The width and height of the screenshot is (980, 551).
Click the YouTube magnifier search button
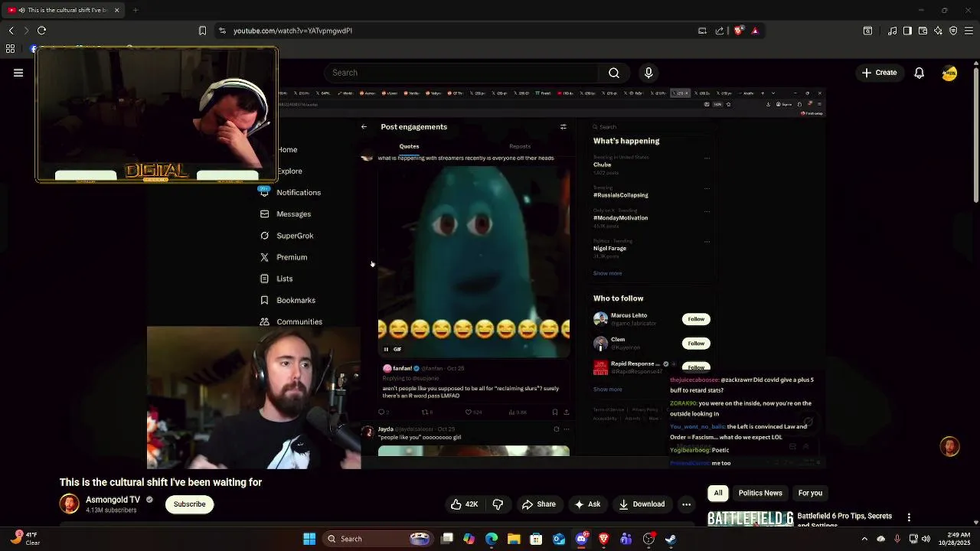click(614, 73)
